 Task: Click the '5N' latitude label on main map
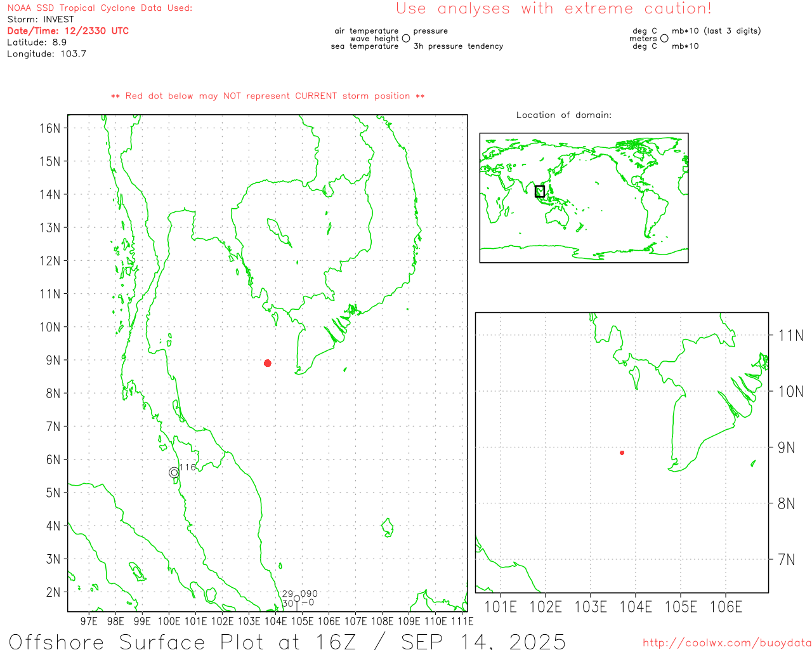53,493
